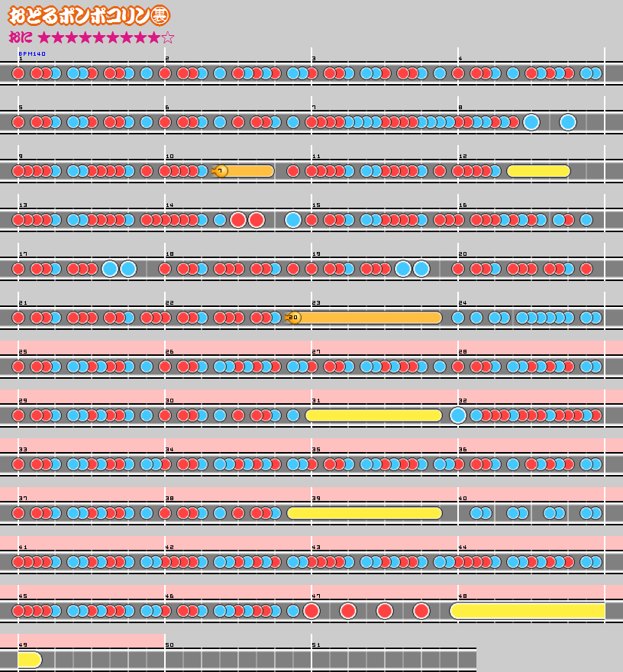This screenshot has width=623, height=672.
Task: Click the 7-hit balloon note in measure 10
Action: [221, 171]
